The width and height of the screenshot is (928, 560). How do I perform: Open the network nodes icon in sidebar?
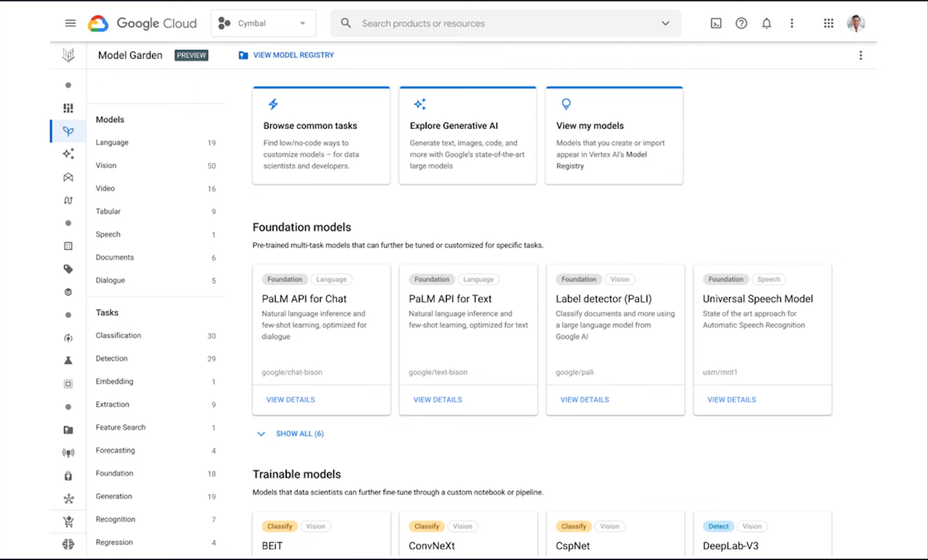pyautogui.click(x=68, y=498)
